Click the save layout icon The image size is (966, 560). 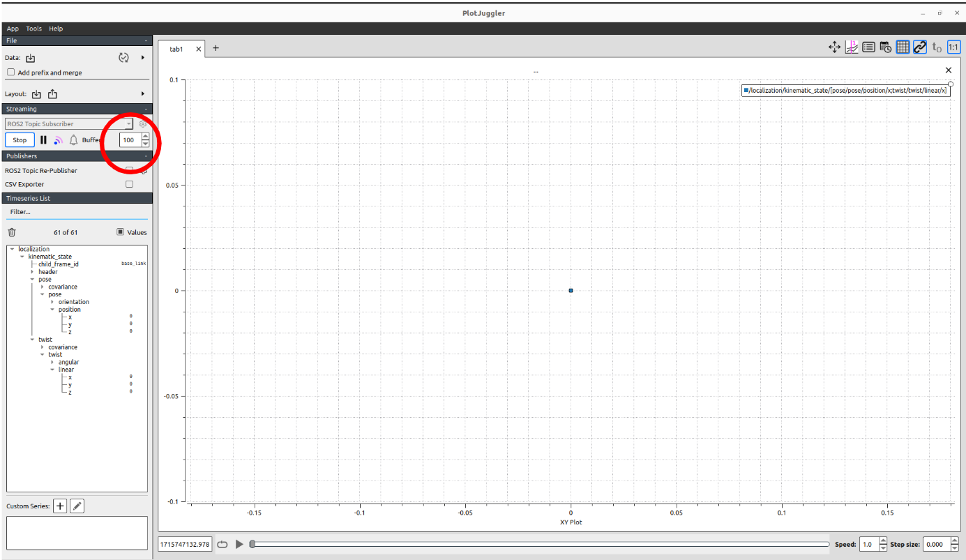point(53,94)
